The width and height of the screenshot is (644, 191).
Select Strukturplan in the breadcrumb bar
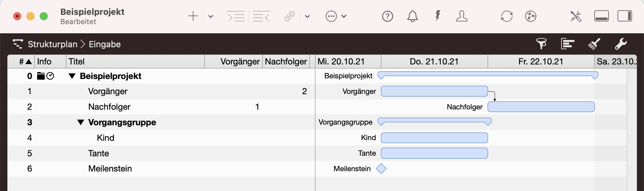point(52,44)
